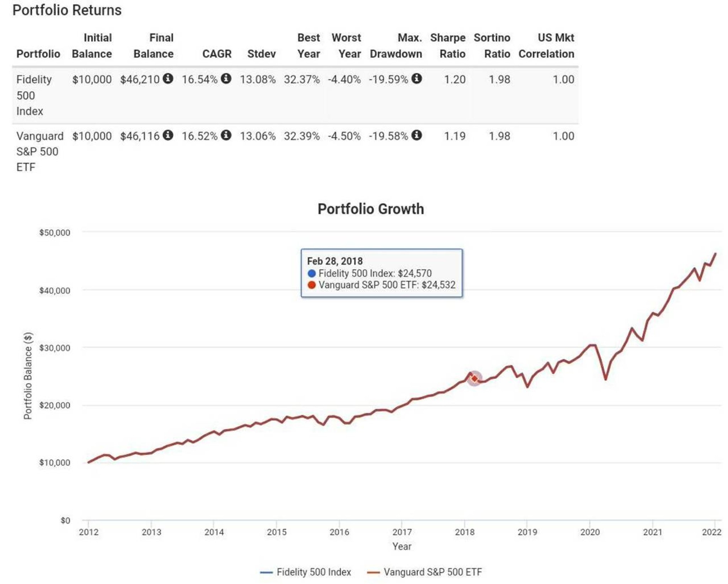Click the Sharpe Ratio column header
This screenshot has width=728, height=584.
point(448,46)
